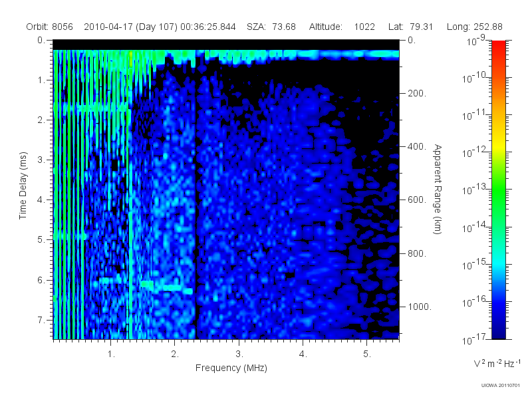Click the 10^-12 label on the color scale
Screen dimensions: 532x399
click(x=475, y=152)
